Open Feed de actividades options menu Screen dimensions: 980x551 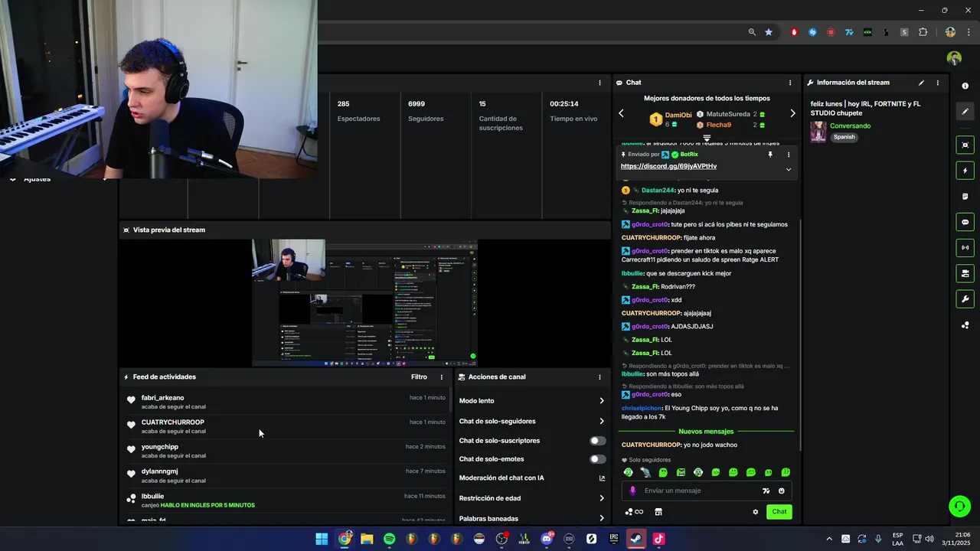point(441,377)
